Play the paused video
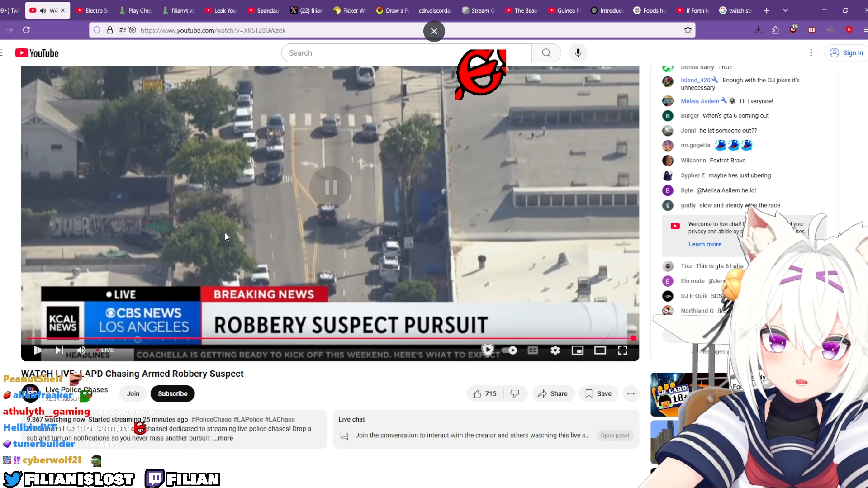The width and height of the screenshot is (868, 488). pos(38,350)
